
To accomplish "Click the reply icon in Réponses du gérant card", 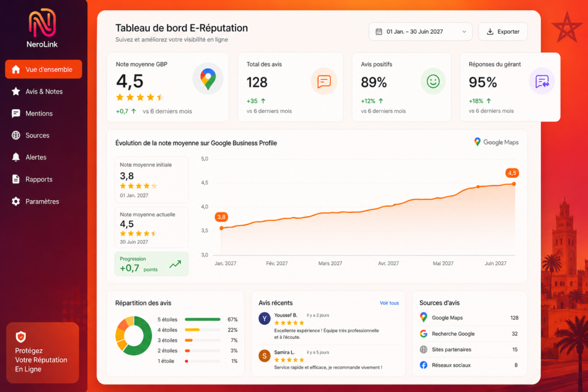I will point(542,81).
